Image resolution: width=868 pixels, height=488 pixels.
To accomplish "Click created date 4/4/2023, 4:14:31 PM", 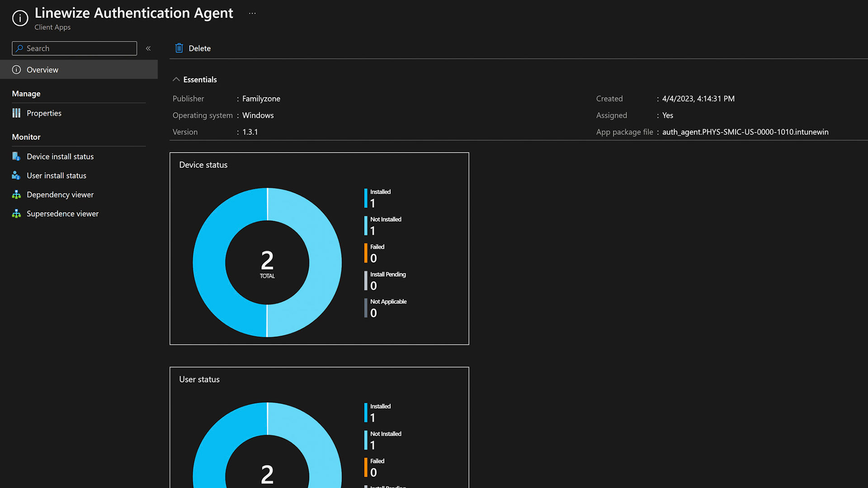I will 698,99.
